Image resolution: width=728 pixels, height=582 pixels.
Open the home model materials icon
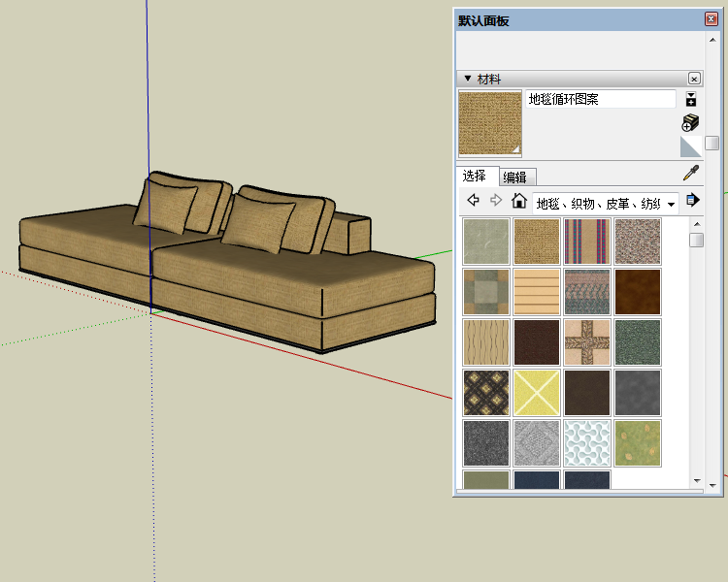point(519,202)
